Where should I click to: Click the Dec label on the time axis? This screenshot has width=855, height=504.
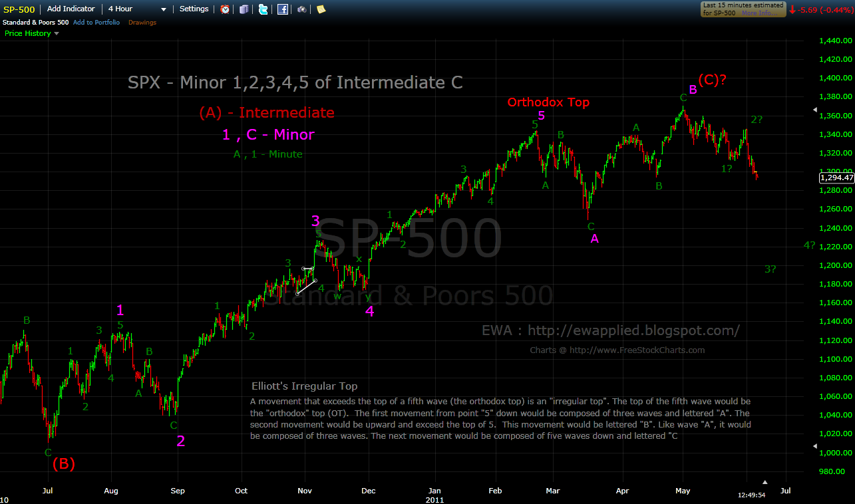tap(369, 491)
